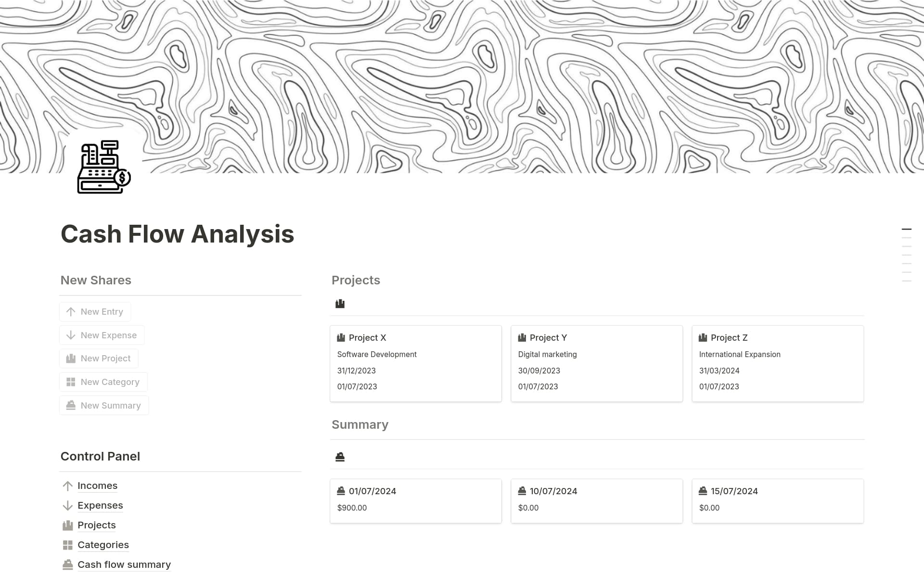Click the calendar icon on the 01/07/2024 card
Screen dimensions: 924x577
(341, 490)
